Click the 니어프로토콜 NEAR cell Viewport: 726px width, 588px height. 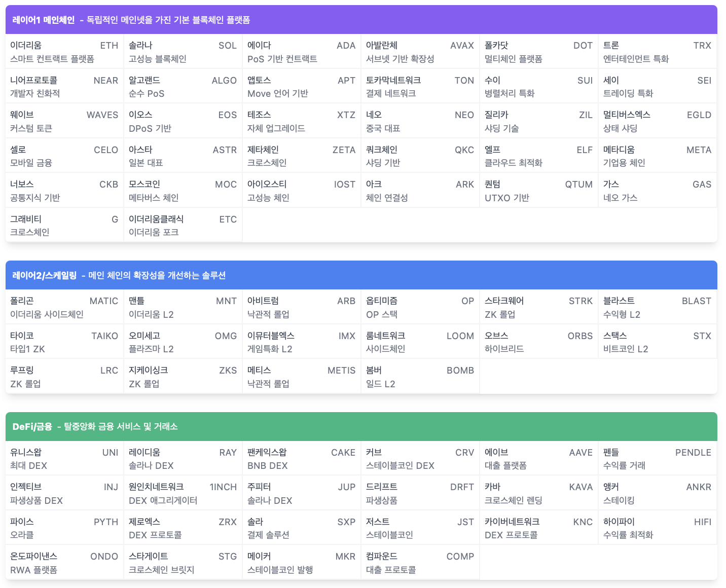click(64, 87)
